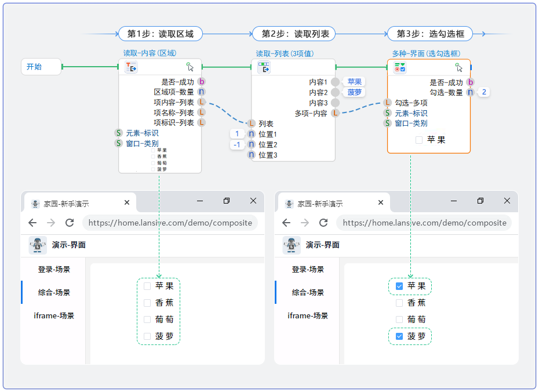Select the 区域项-数量 output port

[x=201, y=92]
